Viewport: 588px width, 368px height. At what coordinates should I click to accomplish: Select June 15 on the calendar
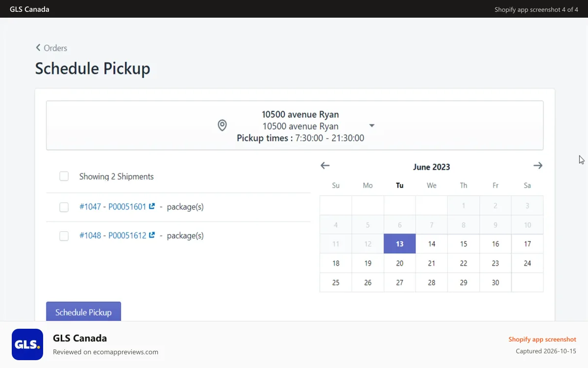point(464,244)
